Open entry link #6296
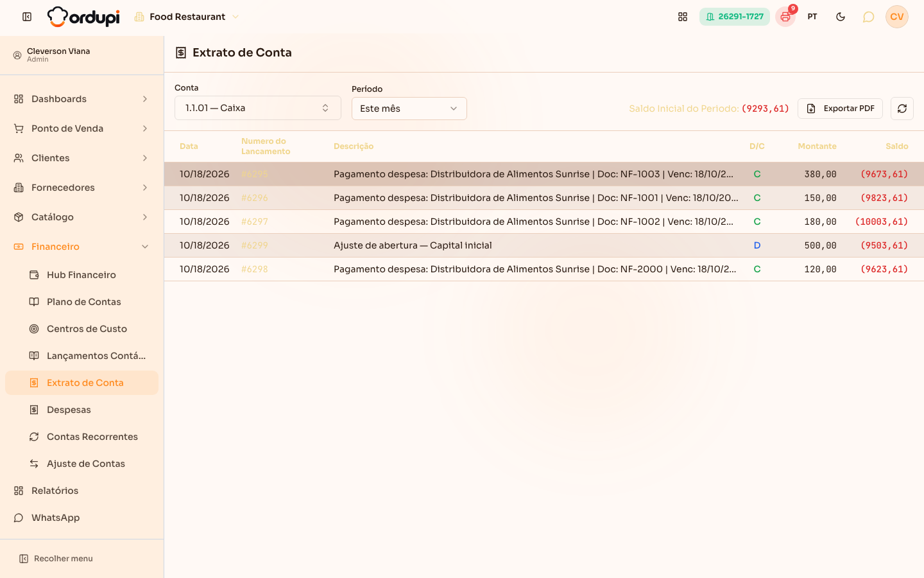924x578 pixels. 255,198
